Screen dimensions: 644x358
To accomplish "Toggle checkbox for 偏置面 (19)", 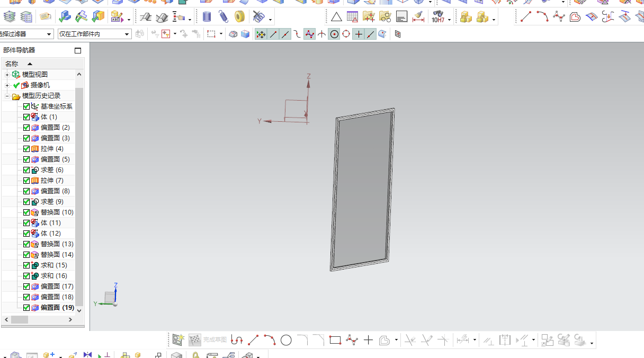I will coord(26,308).
